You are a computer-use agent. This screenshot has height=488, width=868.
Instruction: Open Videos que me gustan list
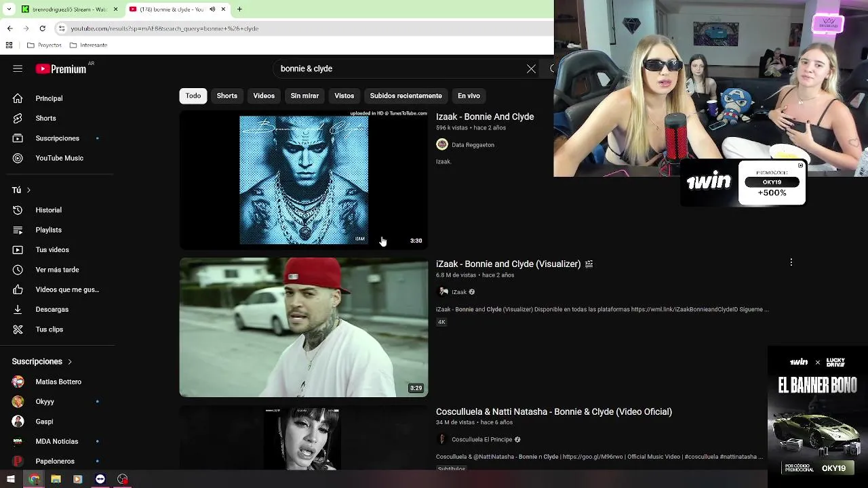tap(67, 289)
